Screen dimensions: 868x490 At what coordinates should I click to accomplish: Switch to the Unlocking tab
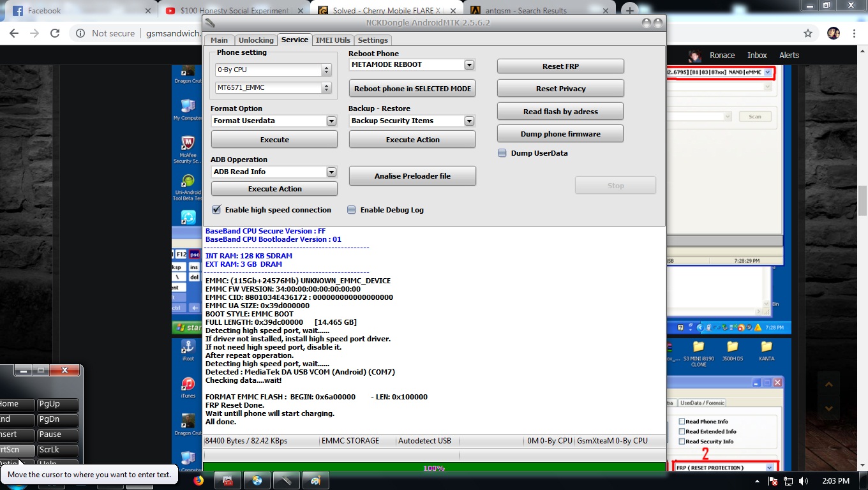256,40
